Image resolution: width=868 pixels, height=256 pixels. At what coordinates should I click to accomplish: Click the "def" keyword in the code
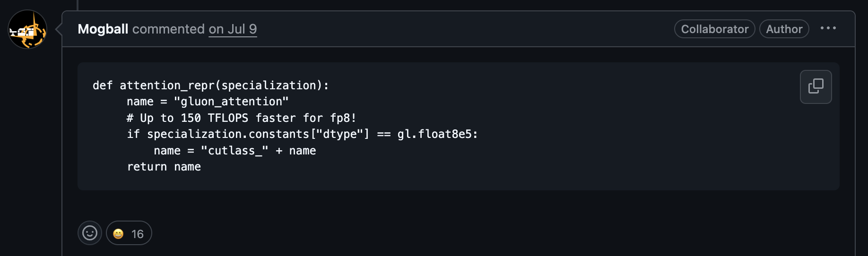coord(102,85)
